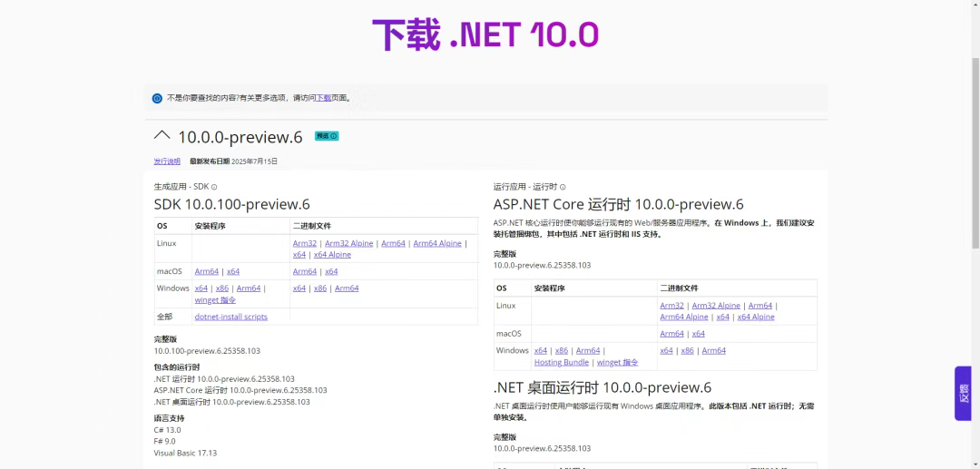Click the teal 预览 badge beside version heading
The height and width of the screenshot is (469, 980).
[327, 136]
